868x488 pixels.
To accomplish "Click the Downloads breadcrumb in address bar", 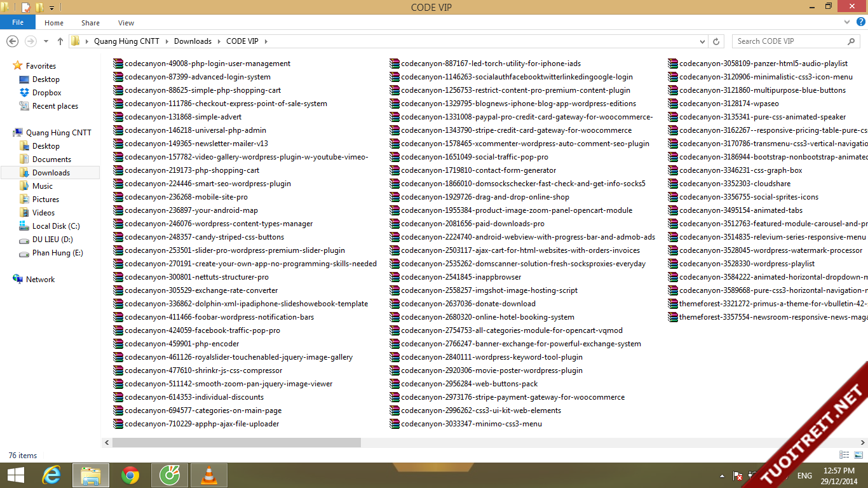I will tap(193, 41).
